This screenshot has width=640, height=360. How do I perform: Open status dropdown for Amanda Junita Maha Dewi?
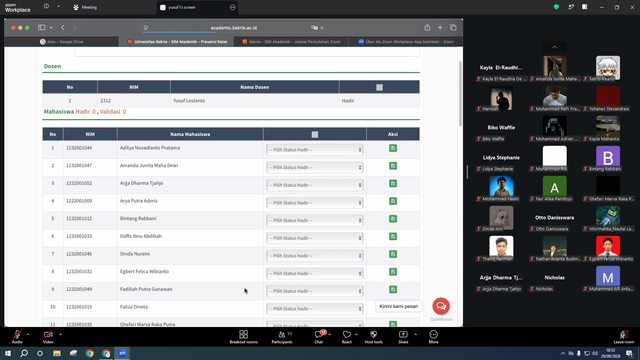(x=314, y=167)
